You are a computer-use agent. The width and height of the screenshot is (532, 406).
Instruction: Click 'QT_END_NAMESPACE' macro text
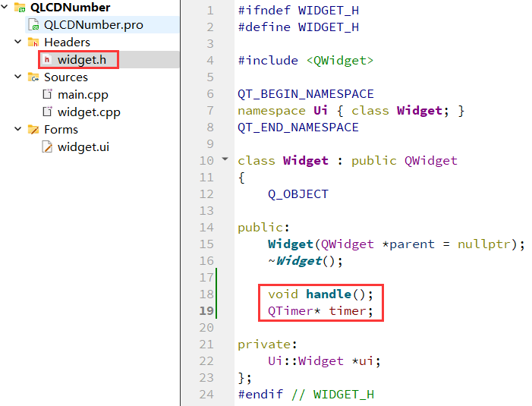coord(298,127)
